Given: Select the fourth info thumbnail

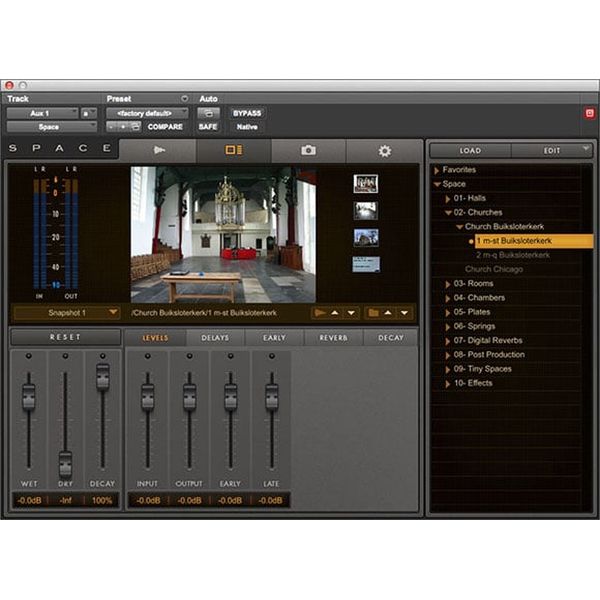Looking at the screenshot, I should coord(366,264).
